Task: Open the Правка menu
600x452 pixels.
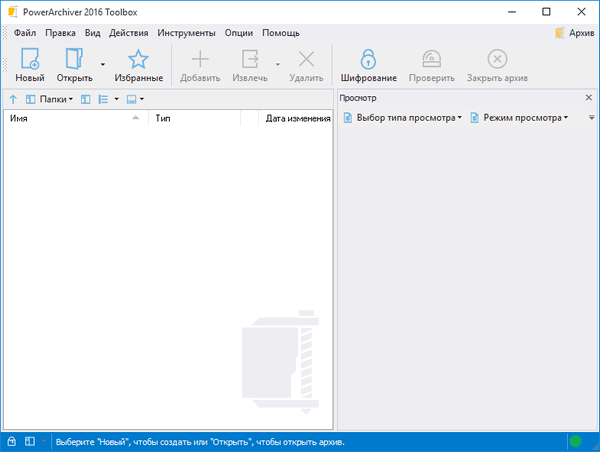Action: coord(60,33)
